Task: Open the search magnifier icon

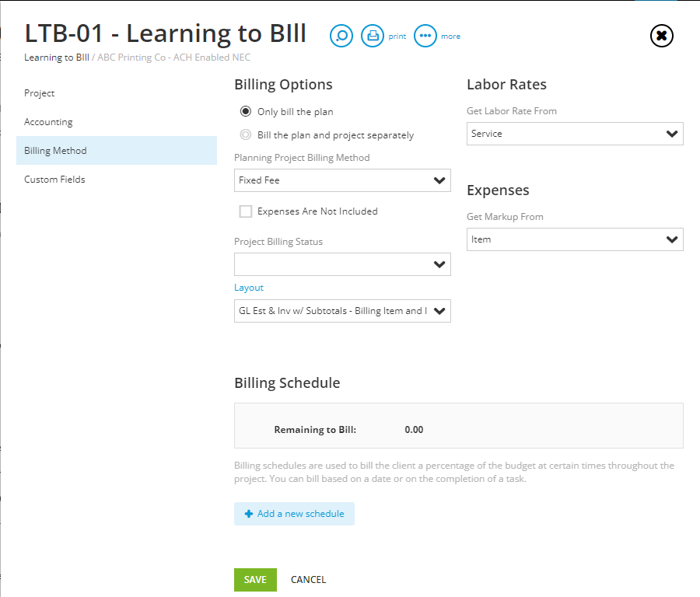Action: coord(341,36)
